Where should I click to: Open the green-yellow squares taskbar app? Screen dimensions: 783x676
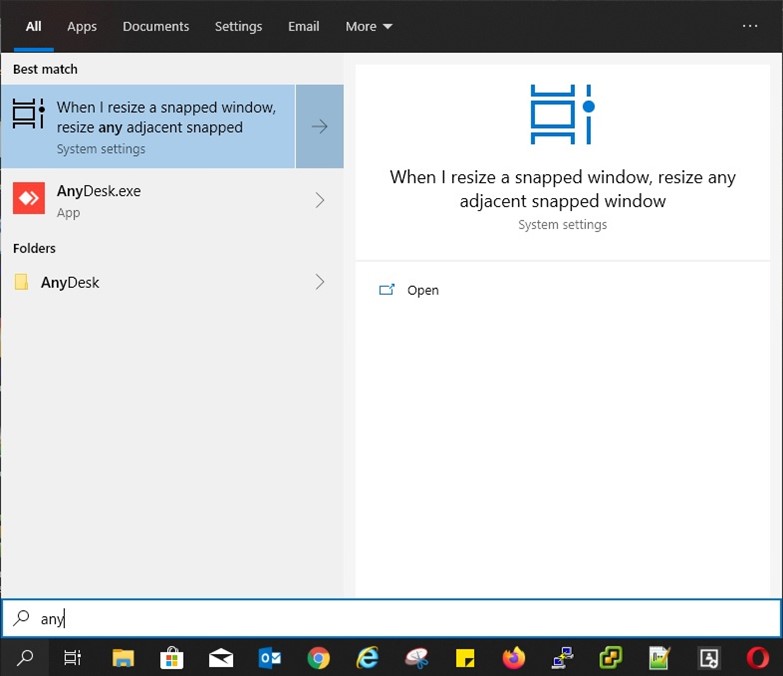click(x=611, y=658)
